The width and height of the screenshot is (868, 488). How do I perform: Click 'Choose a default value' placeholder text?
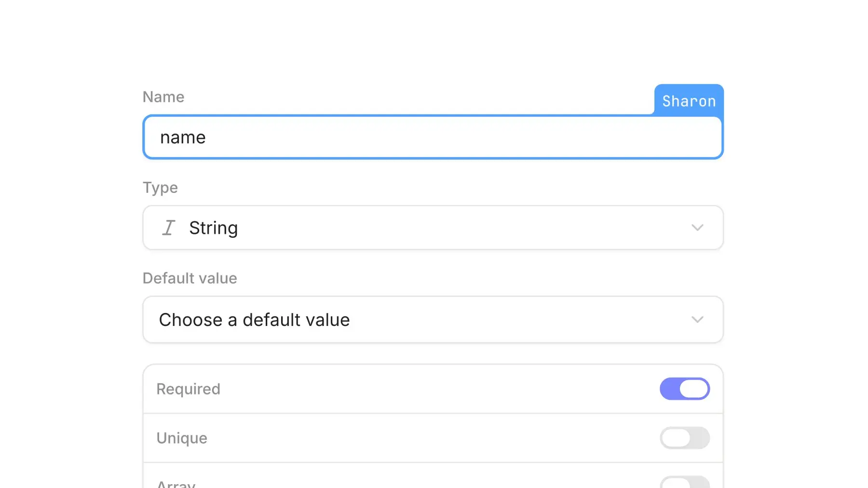pos(254,320)
